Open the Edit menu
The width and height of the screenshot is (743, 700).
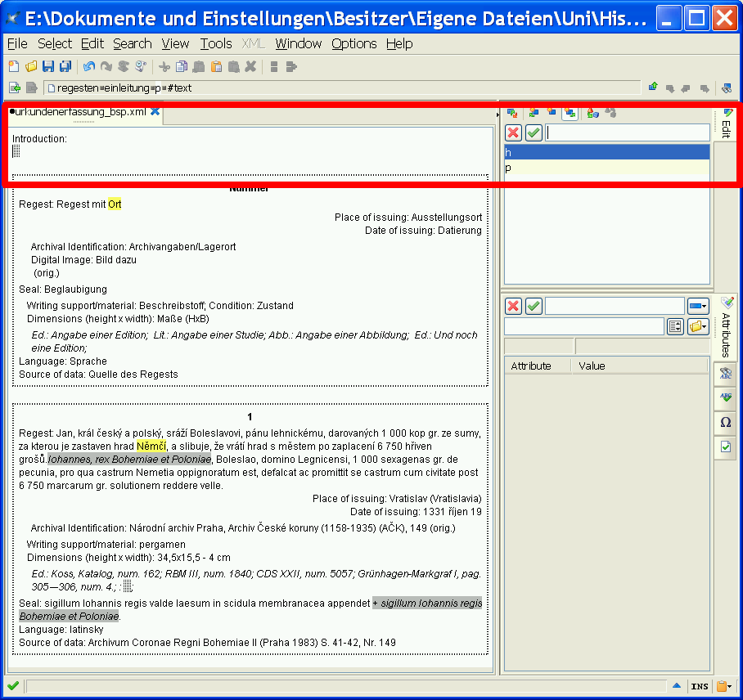pyautogui.click(x=92, y=43)
